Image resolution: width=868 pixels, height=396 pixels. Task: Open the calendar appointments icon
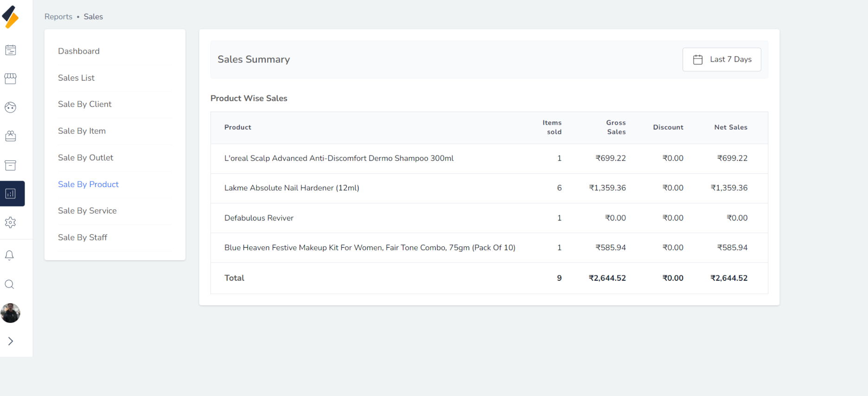(10, 50)
